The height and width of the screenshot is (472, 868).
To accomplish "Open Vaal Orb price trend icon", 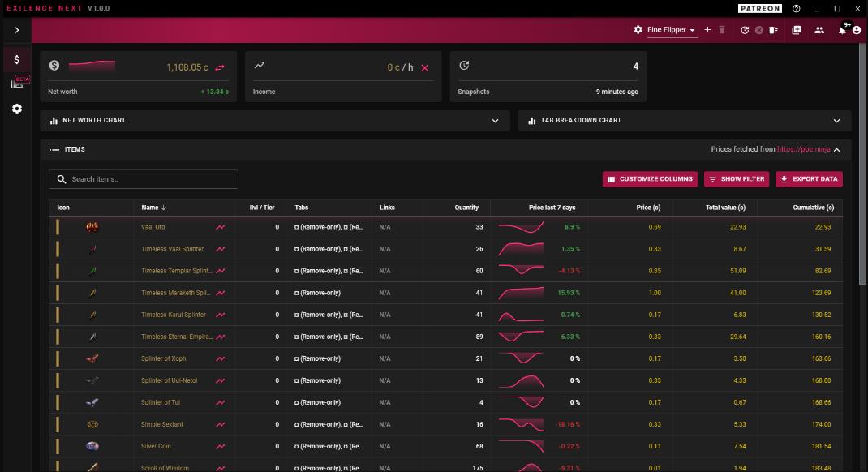I will 221,227.
